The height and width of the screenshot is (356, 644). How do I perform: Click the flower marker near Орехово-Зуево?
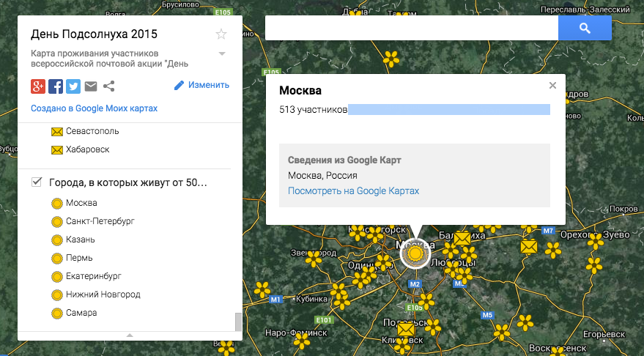(596, 242)
